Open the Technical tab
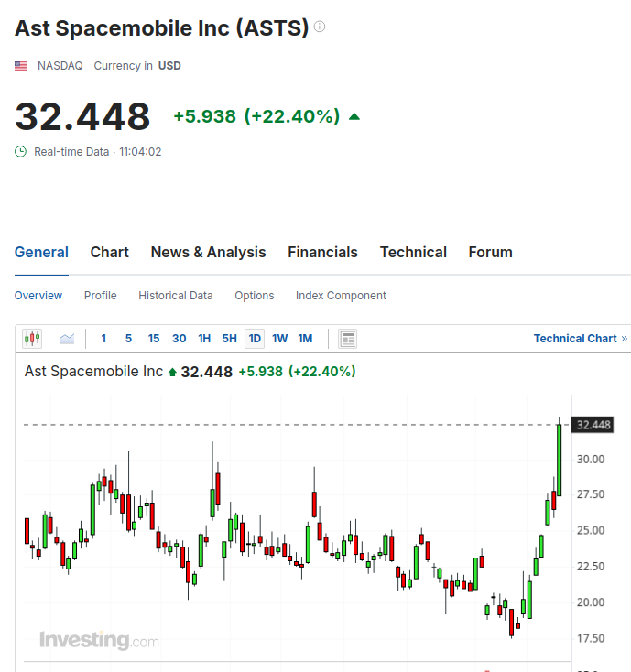 413,252
